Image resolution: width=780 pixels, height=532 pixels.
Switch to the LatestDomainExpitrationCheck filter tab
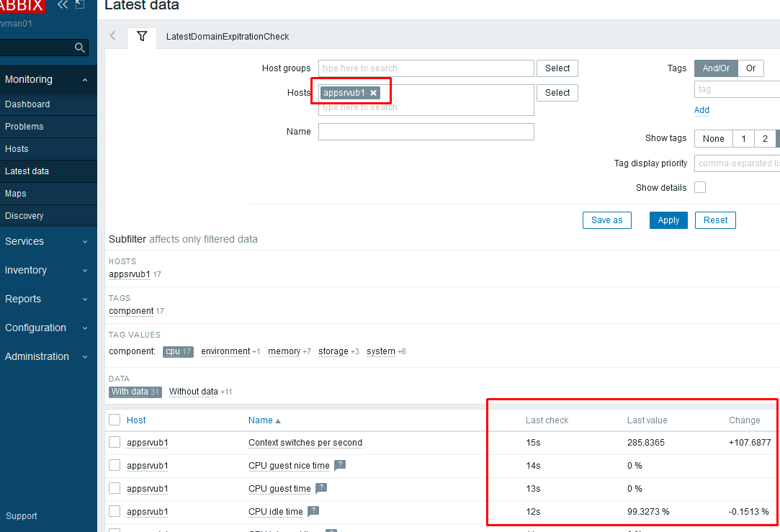(228, 36)
